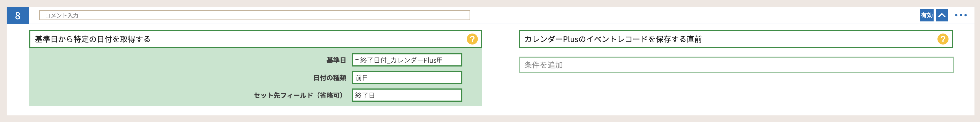Open the 日付の種類 dropdown showing 前日

click(407, 78)
